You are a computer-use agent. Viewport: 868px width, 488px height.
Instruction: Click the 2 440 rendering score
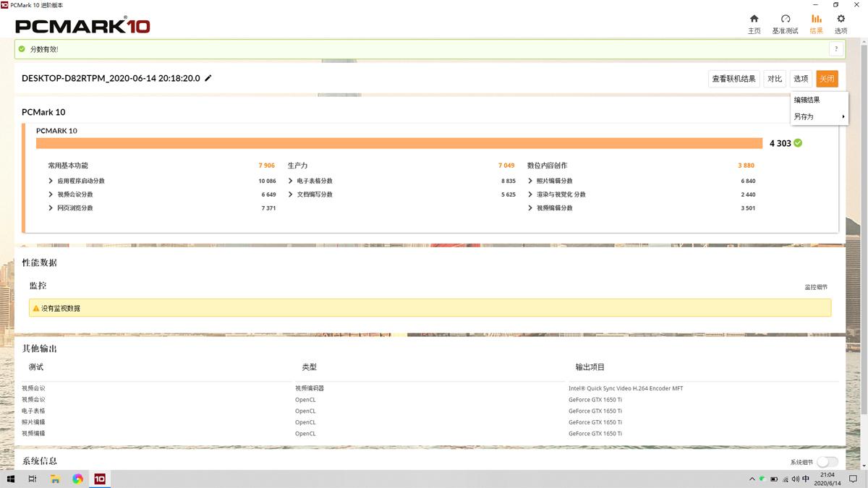[x=748, y=194]
